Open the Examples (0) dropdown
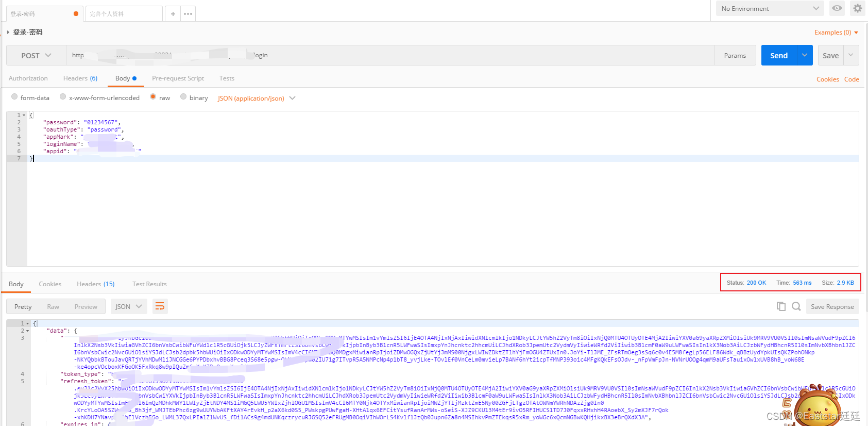868x426 pixels. coord(836,32)
